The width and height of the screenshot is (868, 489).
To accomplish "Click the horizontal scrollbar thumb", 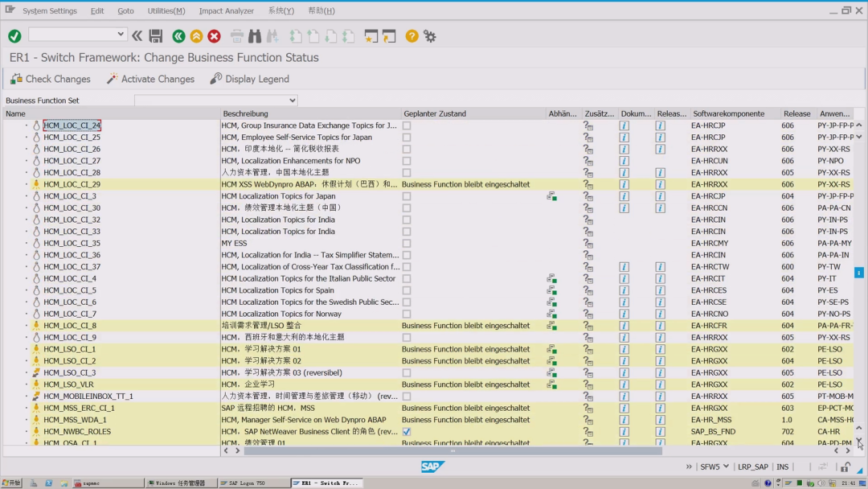I will 452,450.
